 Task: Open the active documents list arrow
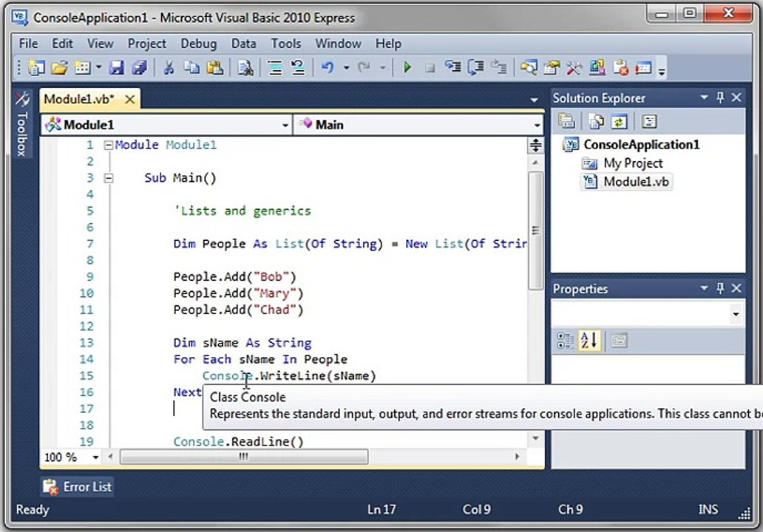535,100
